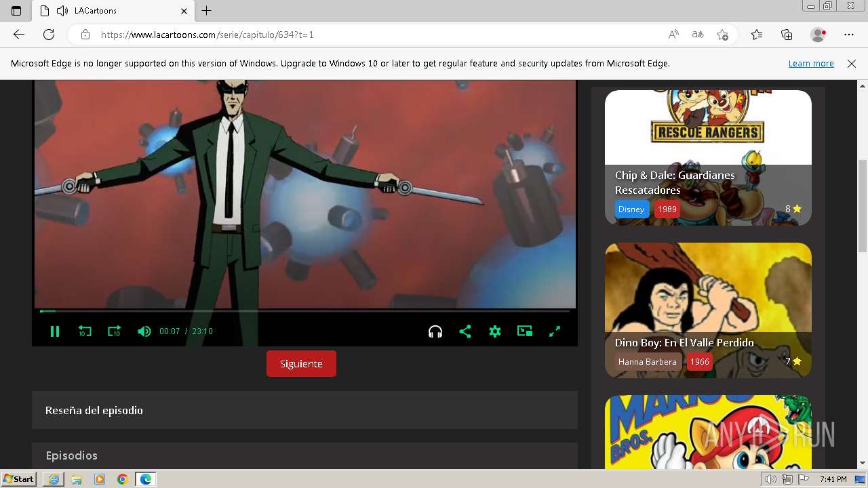
Task: Seek on the video progress bar
Action: tap(304, 311)
